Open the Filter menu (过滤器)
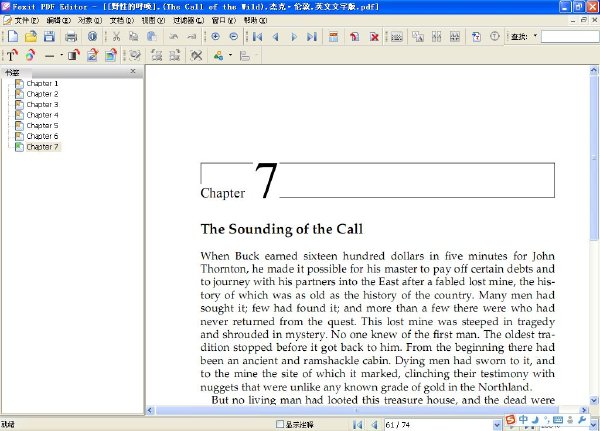The width and height of the screenshot is (600, 431). coord(188,20)
